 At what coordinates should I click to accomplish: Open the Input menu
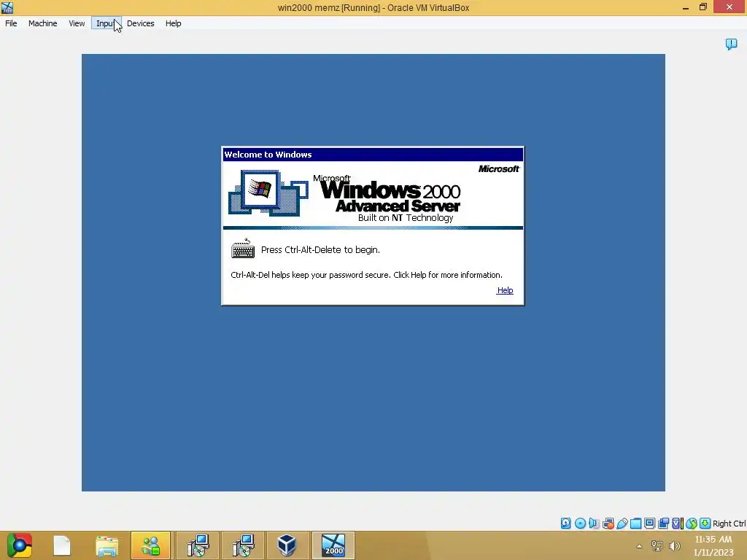point(107,23)
